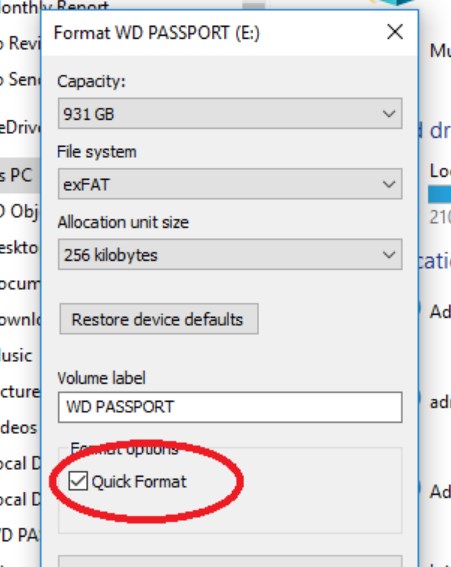Select the Videos folder in the sidebar
Screen dimensions: 451x567
(x=20, y=427)
